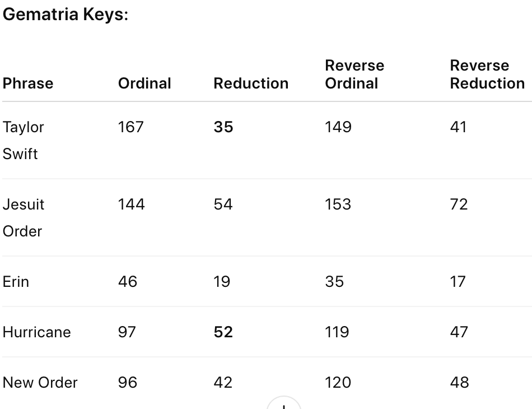Click the Ordinal value 167
Image resolution: width=532 pixels, height=409 pixels.
coord(130,127)
